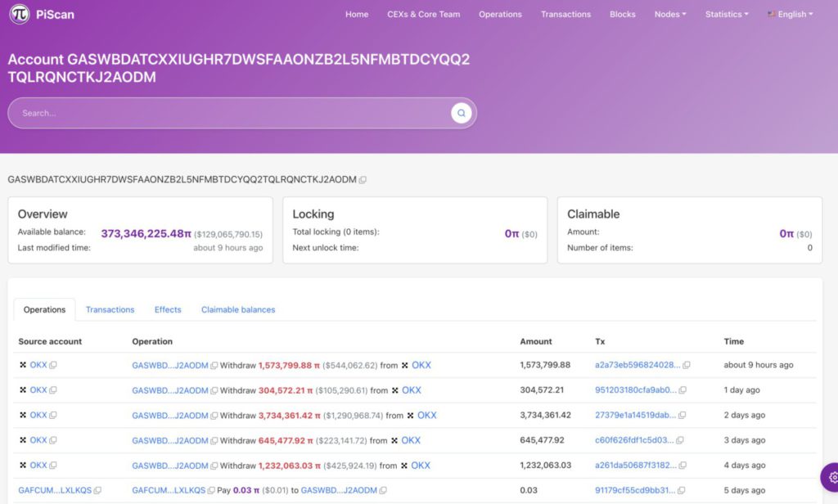Expand the Statistics dropdown menu

tap(726, 14)
